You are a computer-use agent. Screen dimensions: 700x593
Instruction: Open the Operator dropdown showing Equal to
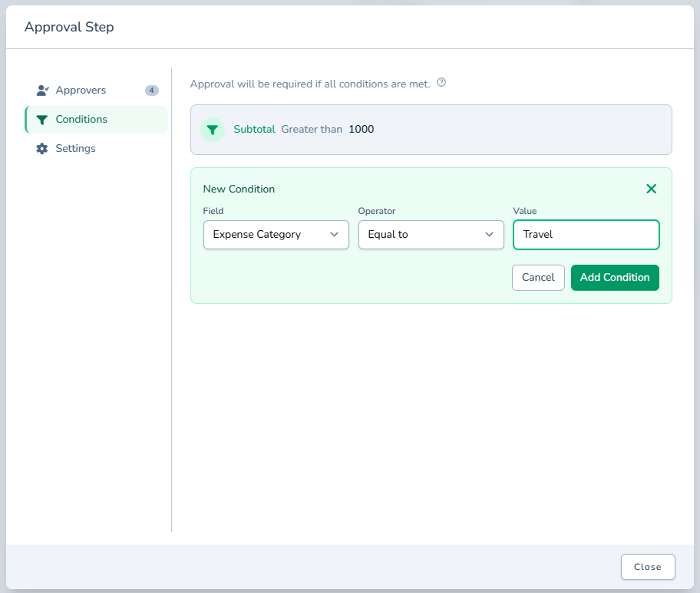(x=431, y=235)
